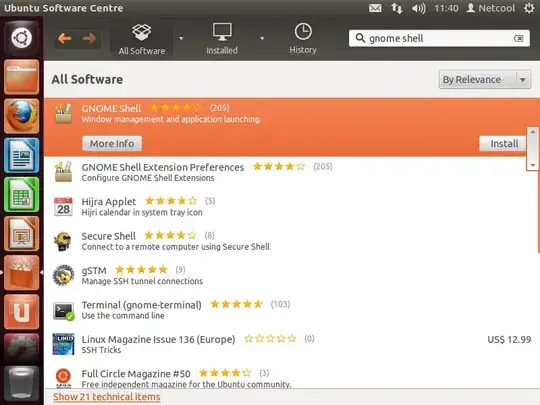Select the Hijra Applet entry
Image resolution: width=540 pixels, height=405 pixels.
pos(292,207)
